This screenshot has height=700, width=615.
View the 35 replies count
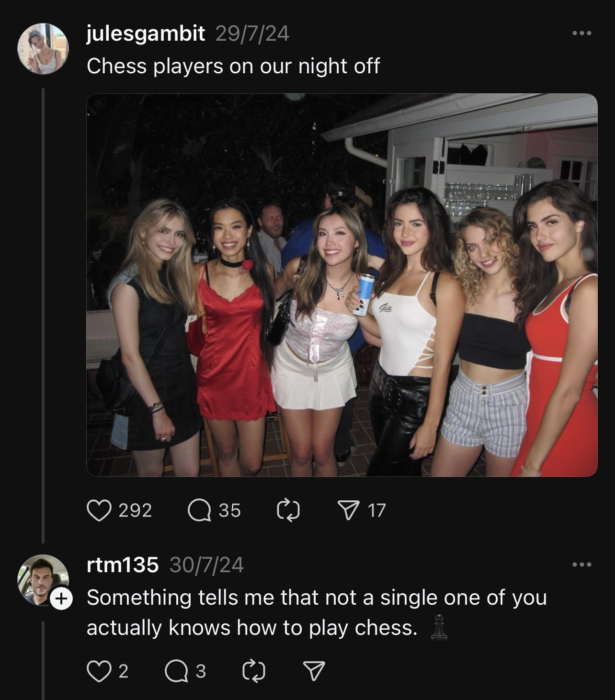[x=229, y=512]
